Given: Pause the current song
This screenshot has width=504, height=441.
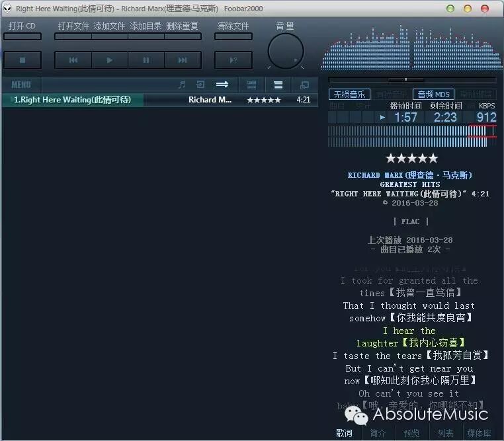Looking at the screenshot, I should (146, 60).
